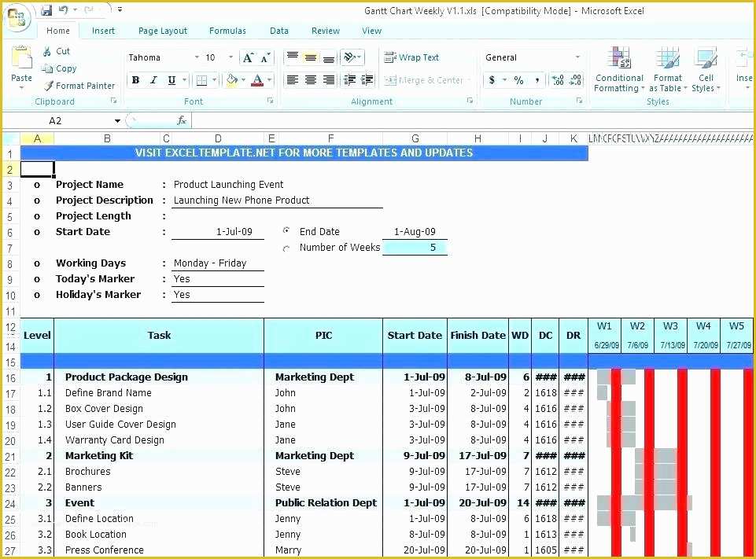Decrease decimal places
Viewport: 756px width, 559px height.
(576, 80)
